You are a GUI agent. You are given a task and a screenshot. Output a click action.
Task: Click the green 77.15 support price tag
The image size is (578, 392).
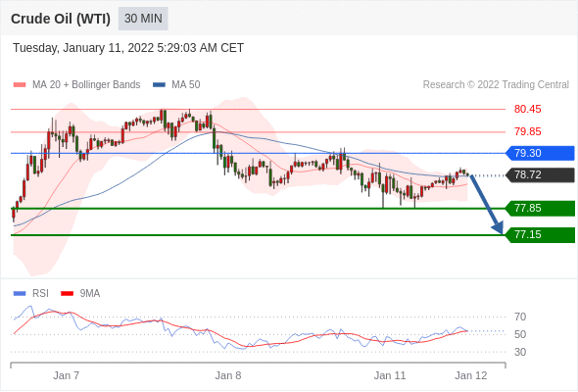pyautogui.click(x=540, y=235)
